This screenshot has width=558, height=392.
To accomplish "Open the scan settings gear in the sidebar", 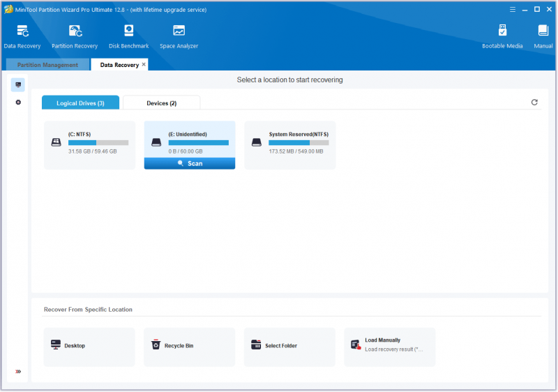I will (18, 103).
